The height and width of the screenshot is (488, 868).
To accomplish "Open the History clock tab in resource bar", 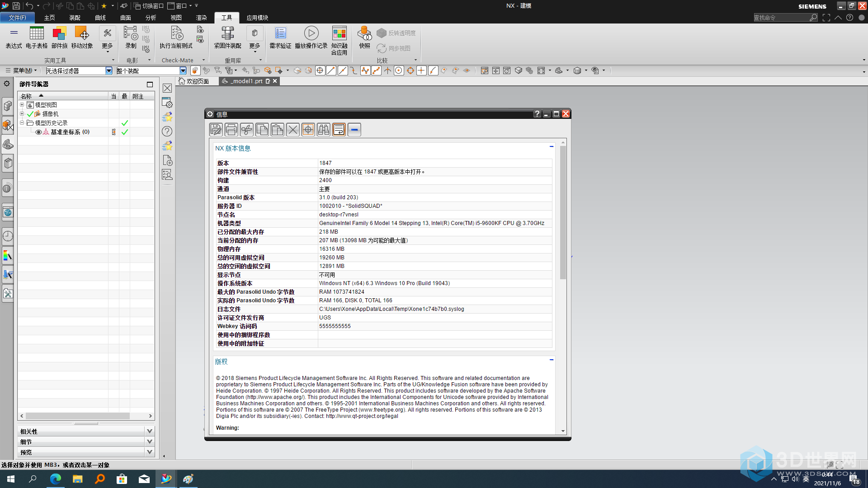I will click(8, 236).
